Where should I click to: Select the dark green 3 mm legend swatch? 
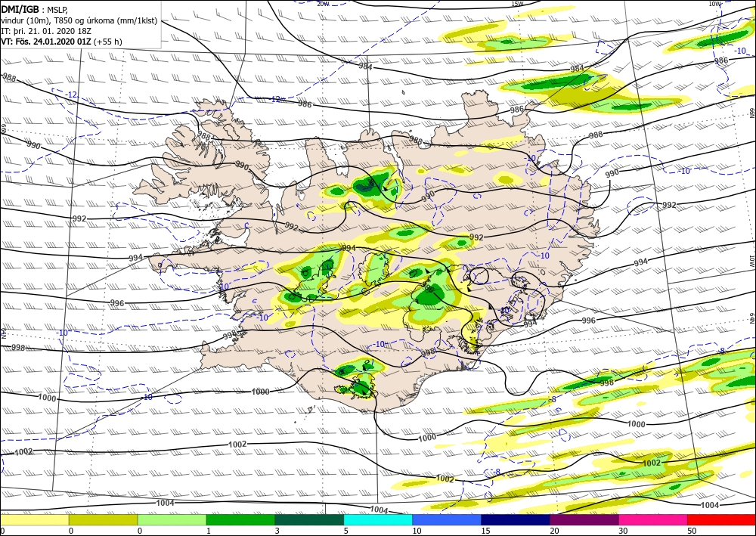(309, 519)
